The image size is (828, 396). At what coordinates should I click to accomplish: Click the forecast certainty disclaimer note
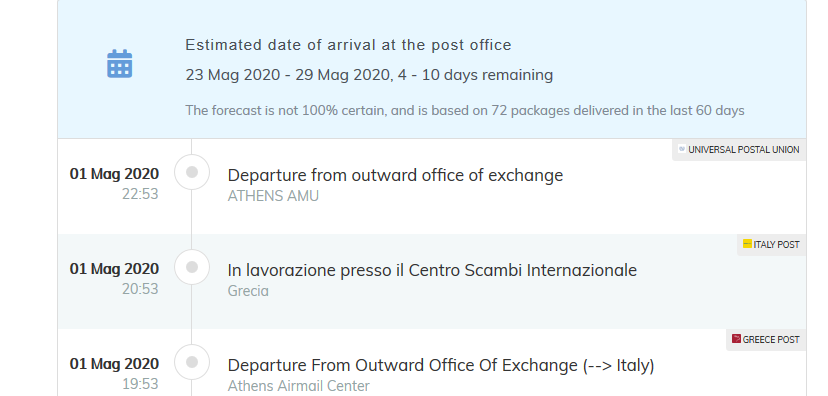[465, 111]
